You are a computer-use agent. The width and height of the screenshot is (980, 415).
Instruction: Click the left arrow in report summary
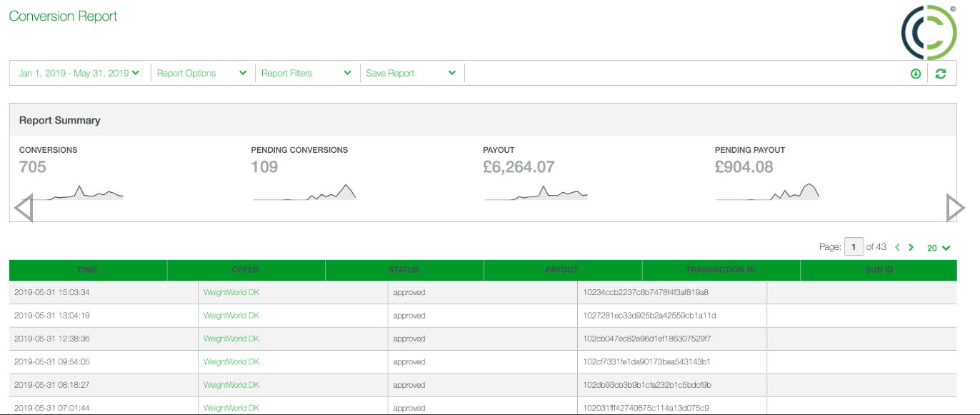click(24, 208)
